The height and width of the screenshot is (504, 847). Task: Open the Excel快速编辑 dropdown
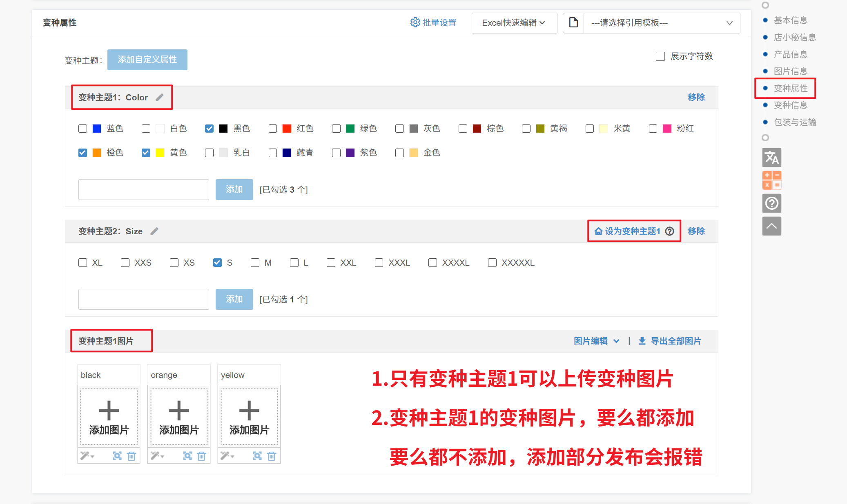pyautogui.click(x=514, y=23)
